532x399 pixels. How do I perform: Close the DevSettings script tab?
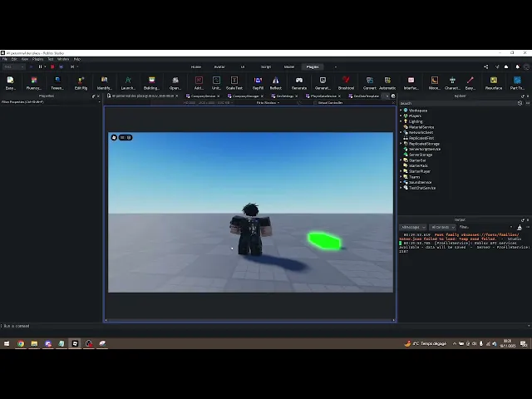pyautogui.click(x=296, y=96)
